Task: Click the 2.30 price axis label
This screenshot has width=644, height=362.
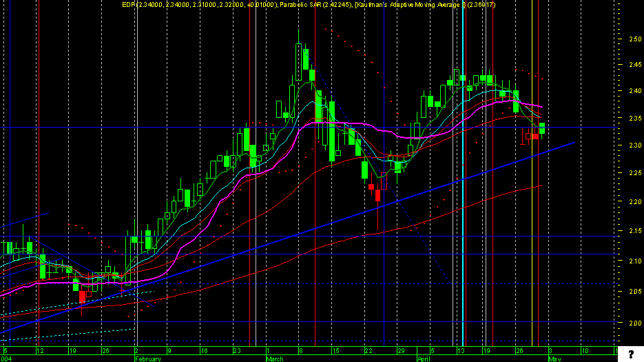Action: (635, 145)
